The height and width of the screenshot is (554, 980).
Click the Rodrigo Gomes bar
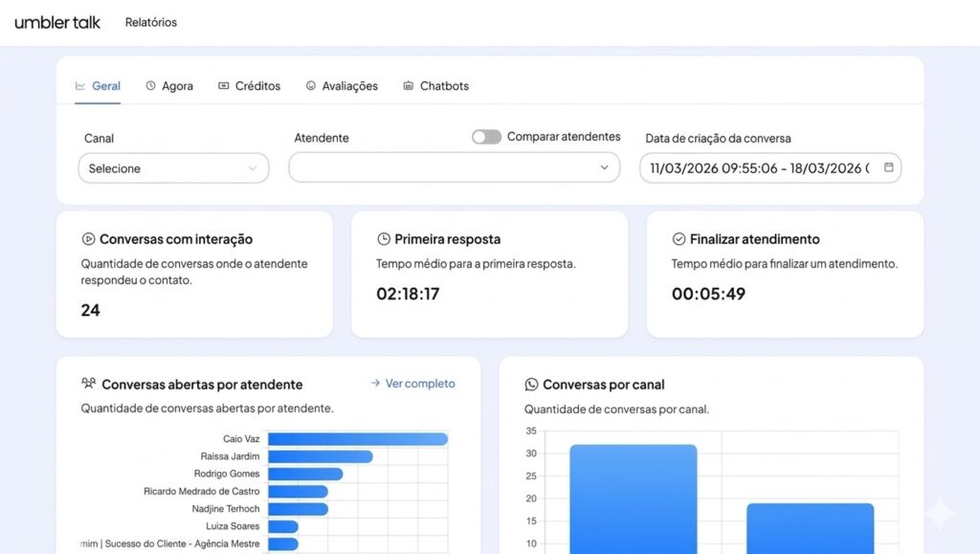(x=305, y=474)
